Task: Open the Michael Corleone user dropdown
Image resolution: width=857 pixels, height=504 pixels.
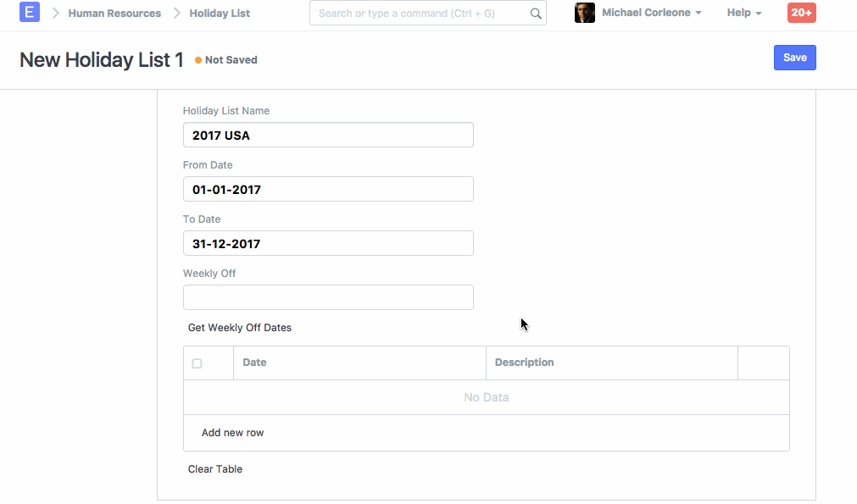Action: (x=651, y=13)
